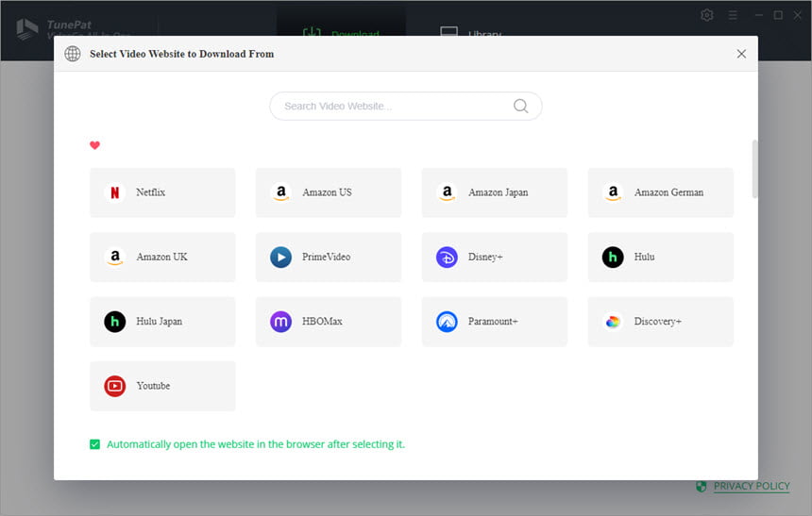Click the Amazon German label text
Viewport: 812px width, 516px height.
tap(669, 192)
